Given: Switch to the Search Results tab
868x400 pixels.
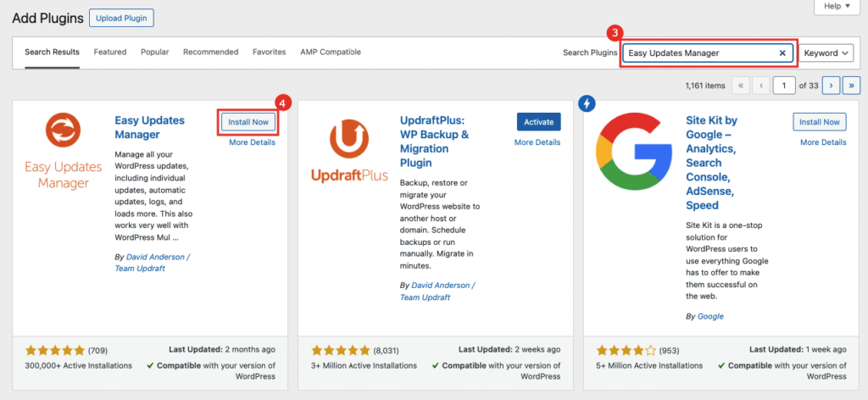Looking at the screenshot, I should 52,52.
